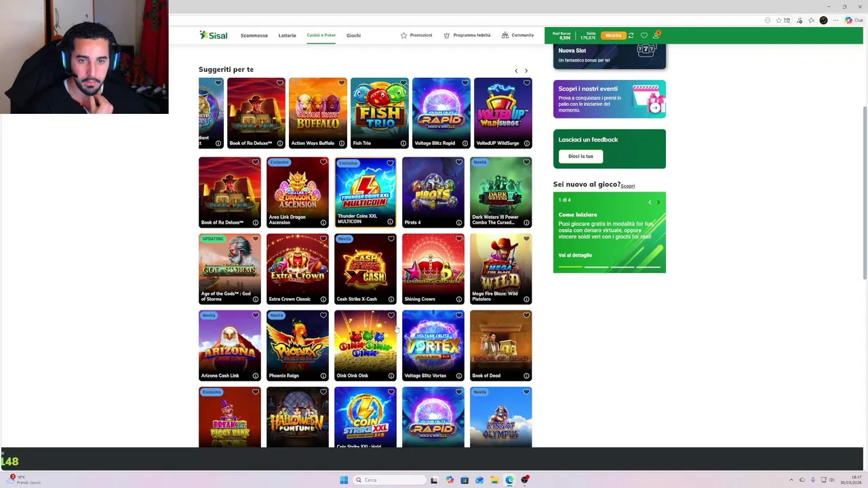Refresh the balance with the sync icon
Viewport: 868px width, 488px height.
(x=631, y=35)
